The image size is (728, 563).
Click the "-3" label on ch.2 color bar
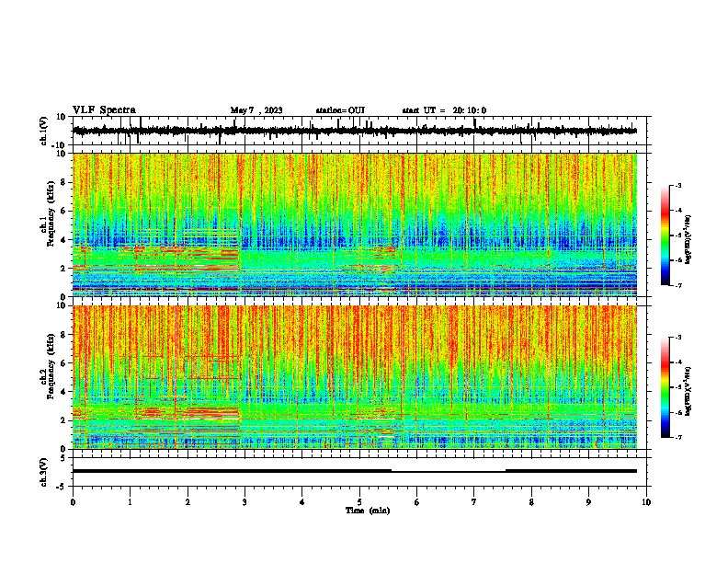click(677, 338)
